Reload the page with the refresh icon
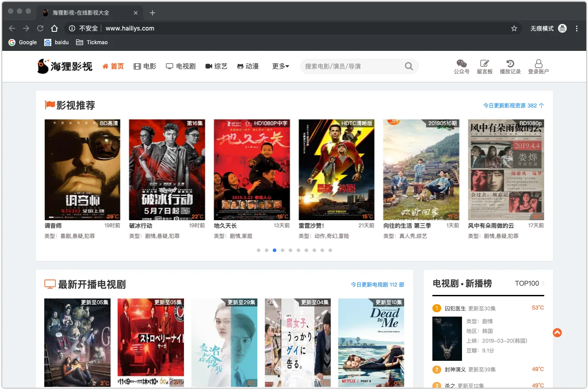588x390 pixels. 40,28
